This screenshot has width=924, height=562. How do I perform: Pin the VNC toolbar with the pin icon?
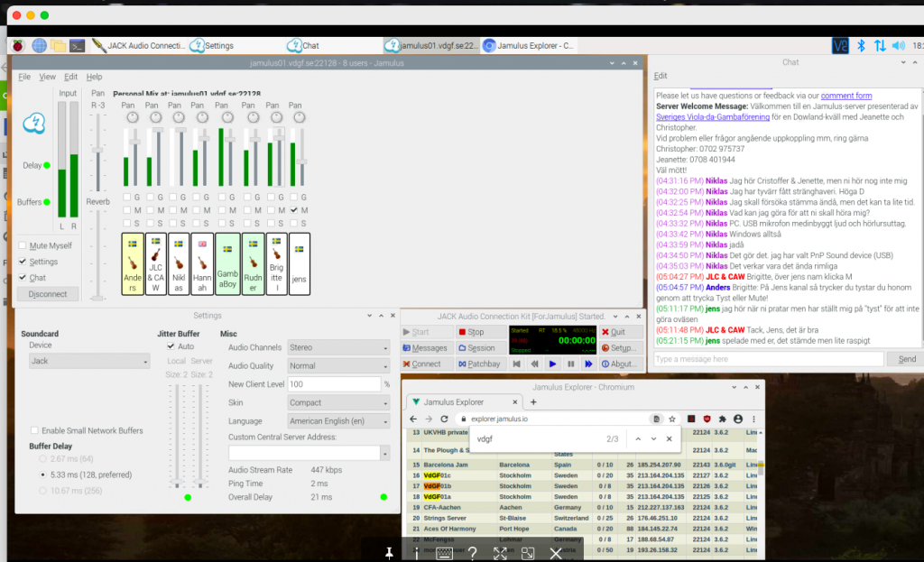(389, 553)
